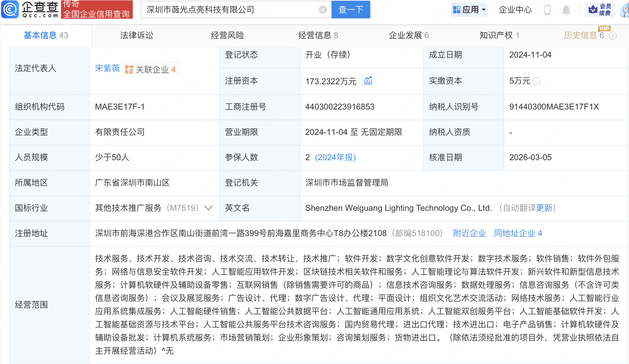Image resolution: width=629 pixels, height=364 pixels.
Task: Click the VIP membership renewal crown icon
Action: pos(593,9)
